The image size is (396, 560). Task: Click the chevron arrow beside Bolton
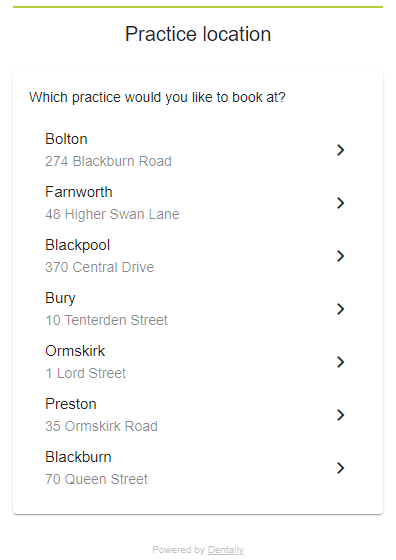(x=340, y=150)
